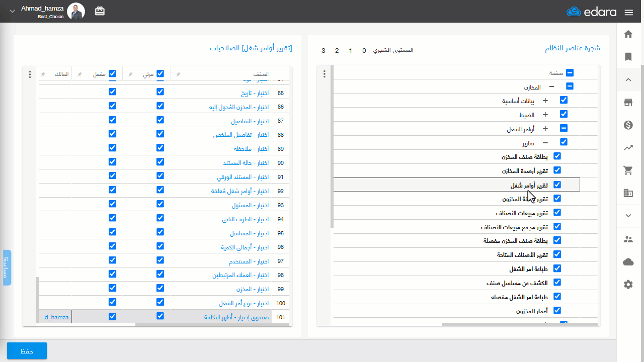Screen dimensions: 644x362
Task: Go to the Home sidebar icon
Action: [x=628, y=34]
